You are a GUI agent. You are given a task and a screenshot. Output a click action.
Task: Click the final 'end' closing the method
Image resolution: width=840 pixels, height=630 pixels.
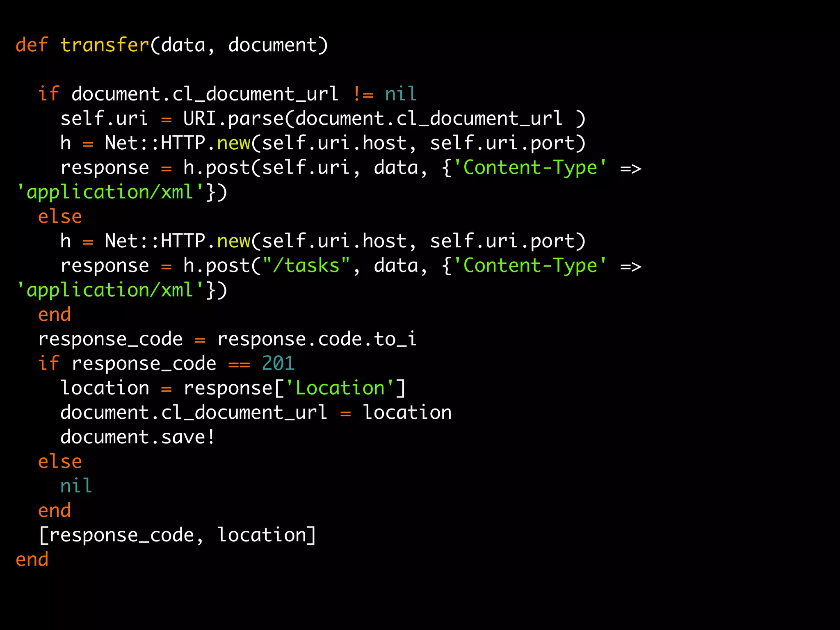point(32,560)
